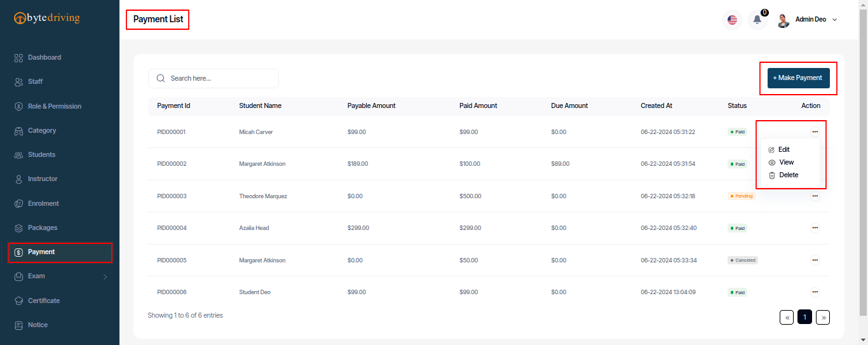
Task: Click the Canceled status badge
Action: pyautogui.click(x=743, y=260)
